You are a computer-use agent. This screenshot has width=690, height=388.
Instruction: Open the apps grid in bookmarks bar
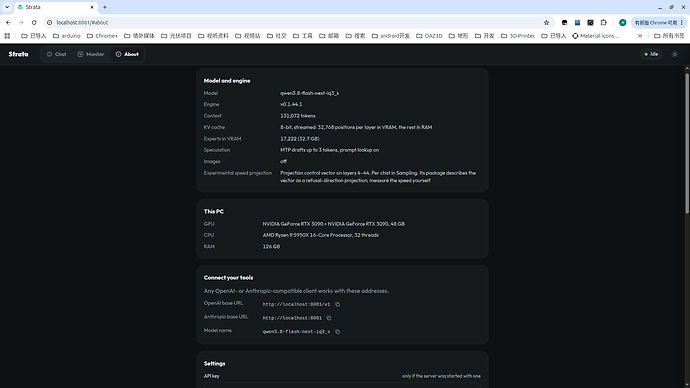(7, 36)
